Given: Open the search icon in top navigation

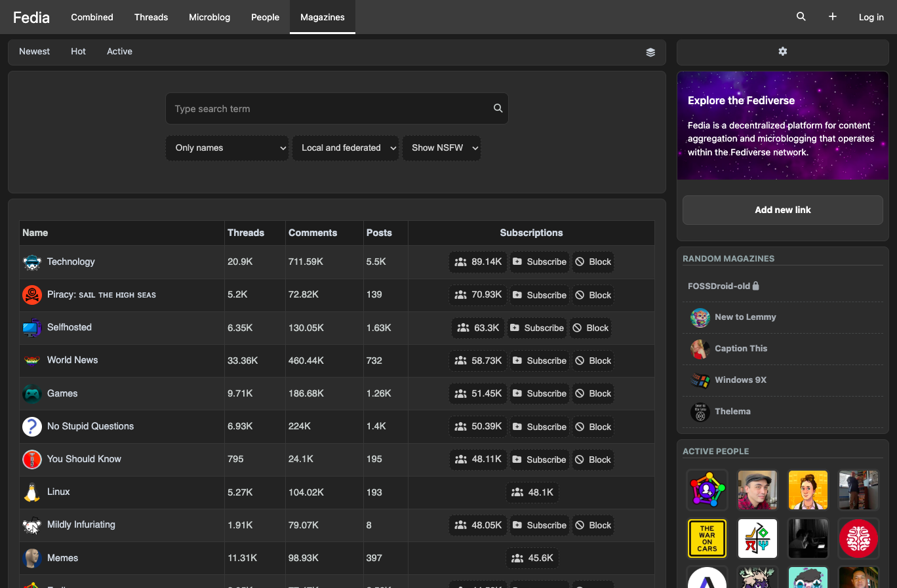Looking at the screenshot, I should click(x=801, y=17).
